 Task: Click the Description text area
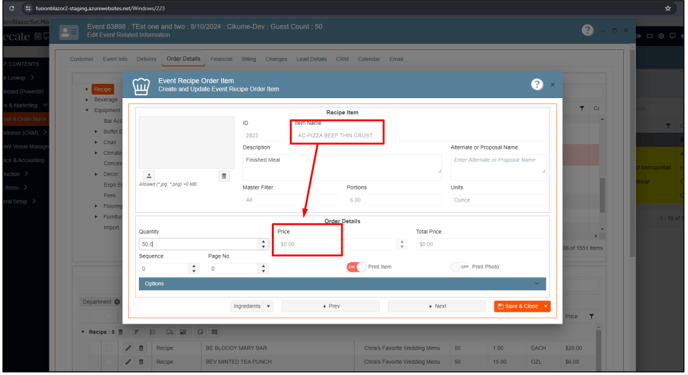[342, 167]
